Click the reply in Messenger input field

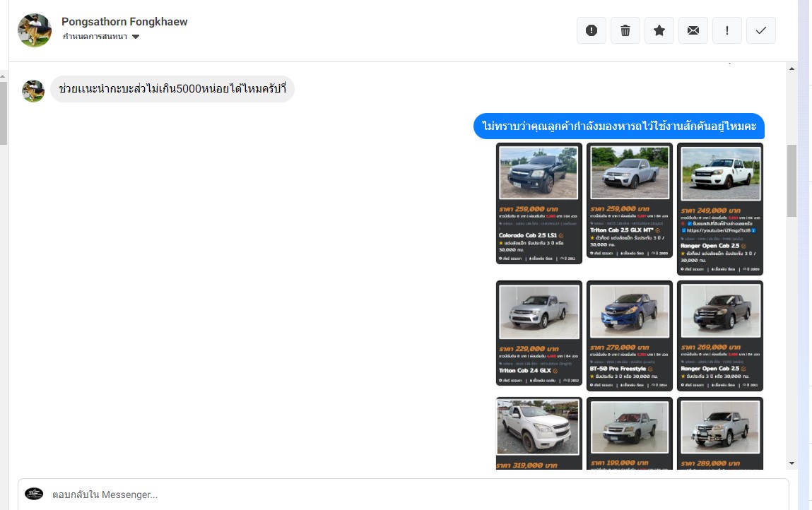pyautogui.click(x=404, y=494)
